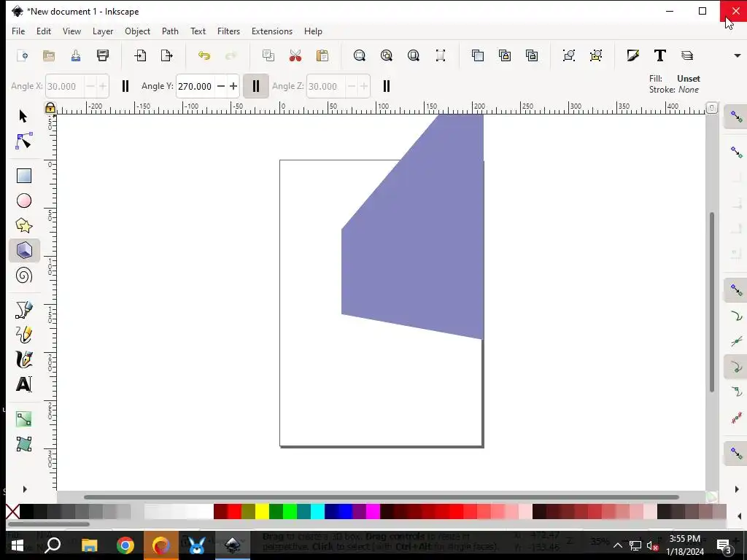747x560 pixels.
Task: Open Fill and Stroke dialog icon
Action: tap(633, 55)
